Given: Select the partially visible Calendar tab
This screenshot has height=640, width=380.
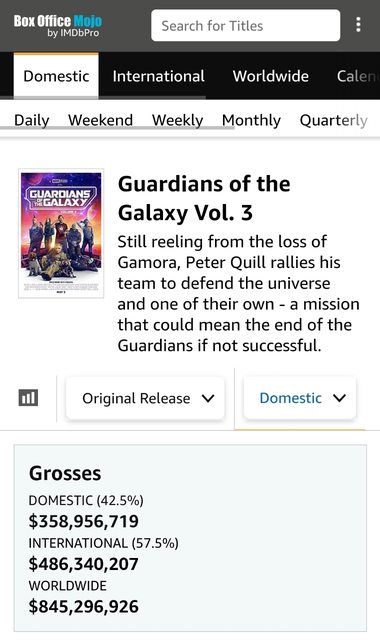Looking at the screenshot, I should tap(356, 76).
